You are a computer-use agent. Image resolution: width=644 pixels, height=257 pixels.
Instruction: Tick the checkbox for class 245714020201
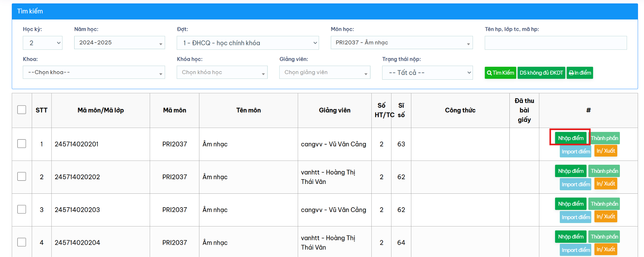pyautogui.click(x=22, y=144)
